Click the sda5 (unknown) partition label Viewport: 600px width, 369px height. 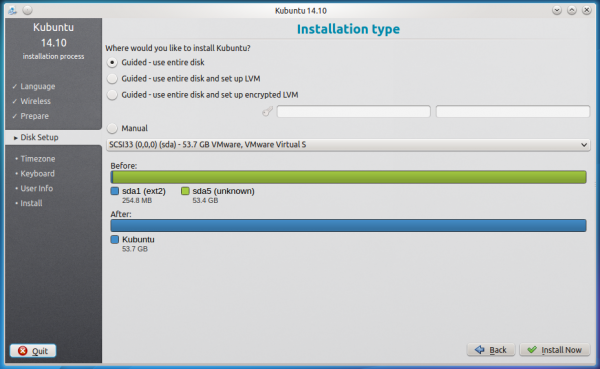pos(223,191)
